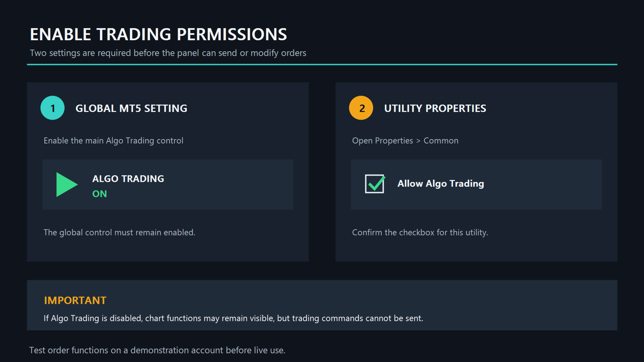This screenshot has height=362, width=644.
Task: Click the demonstration account footer note
Action: point(157,350)
